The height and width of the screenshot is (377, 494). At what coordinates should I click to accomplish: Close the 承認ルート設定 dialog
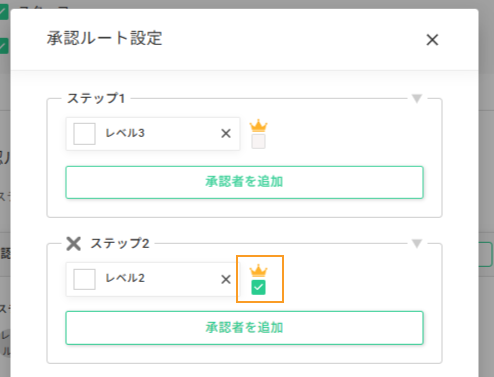point(432,40)
